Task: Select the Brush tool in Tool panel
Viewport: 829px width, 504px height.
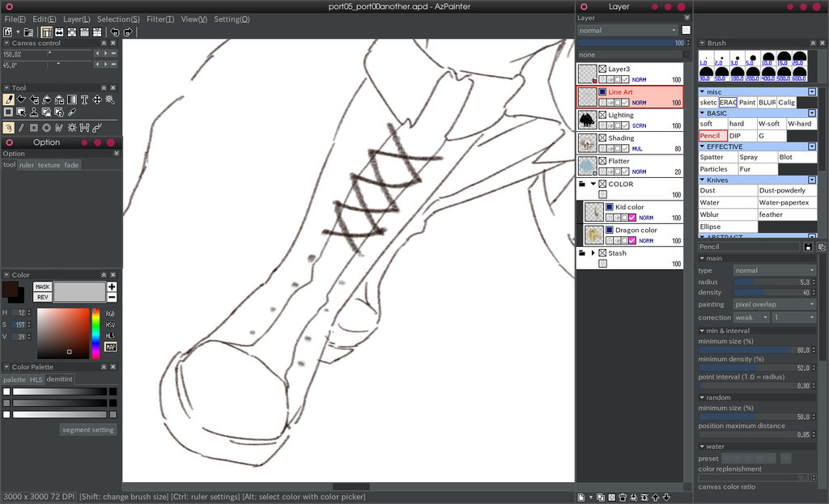Action: click(x=8, y=100)
